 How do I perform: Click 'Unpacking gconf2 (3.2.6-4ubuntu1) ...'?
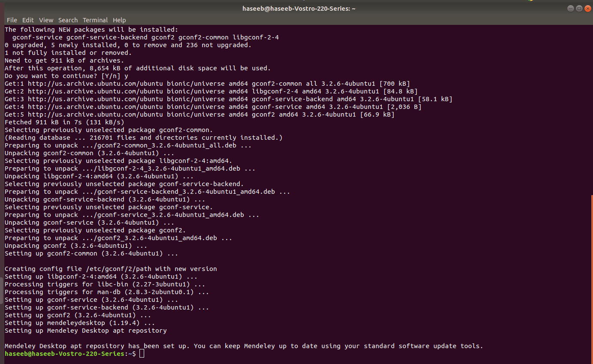(76, 246)
